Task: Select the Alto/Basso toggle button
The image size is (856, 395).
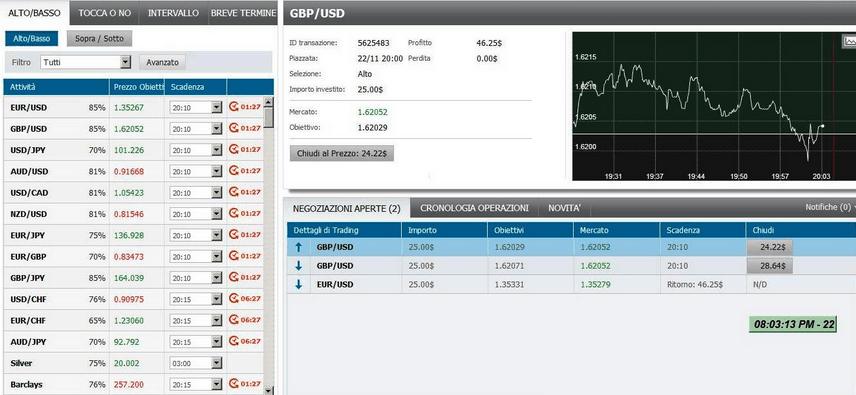Action: point(32,39)
